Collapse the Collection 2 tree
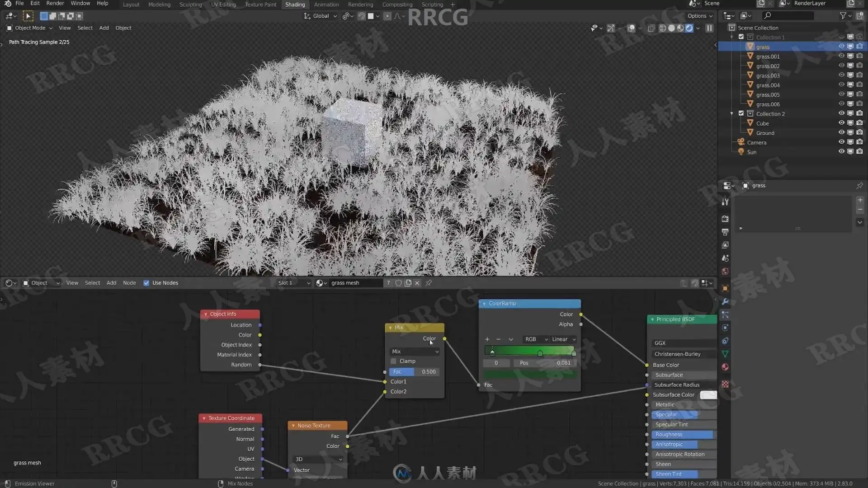This screenshot has width=868, height=488. 732,113
